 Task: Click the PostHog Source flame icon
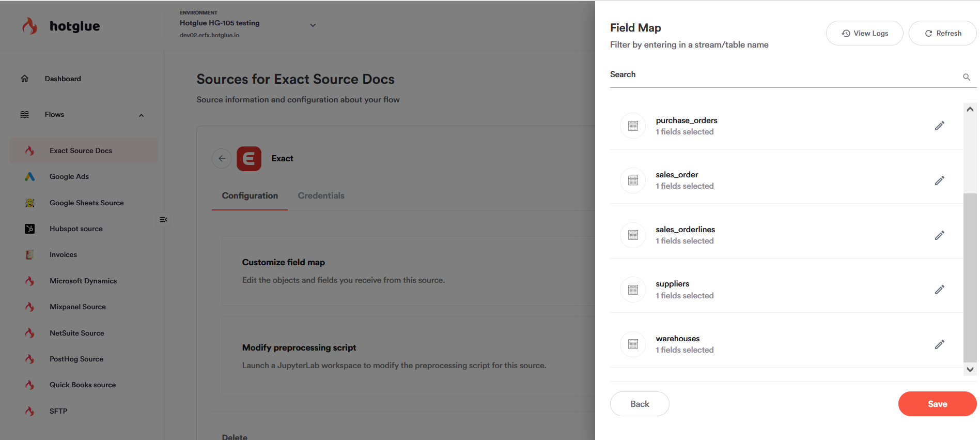(29, 359)
